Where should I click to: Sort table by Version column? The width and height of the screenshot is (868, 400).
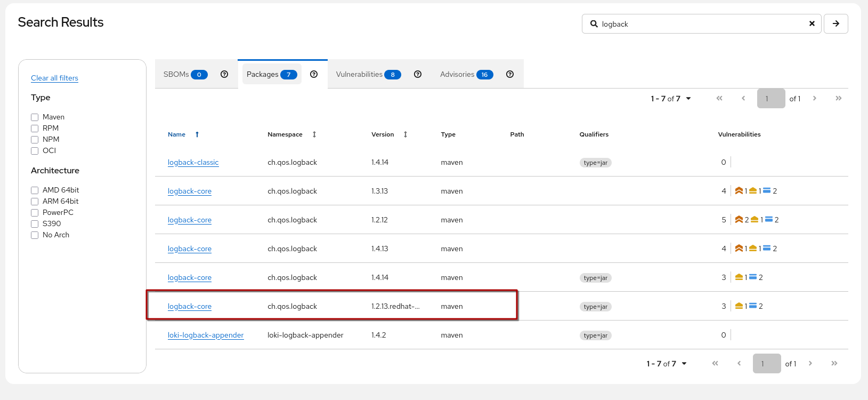click(x=405, y=134)
